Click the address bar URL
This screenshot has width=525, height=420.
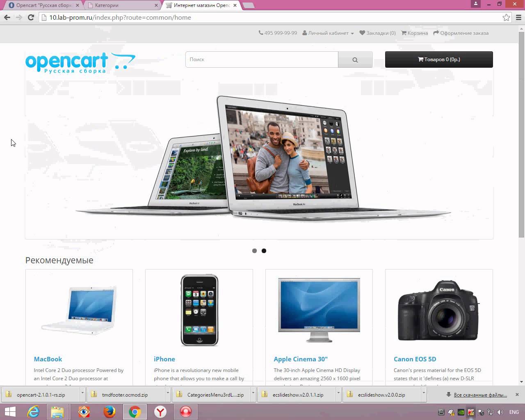120,17
